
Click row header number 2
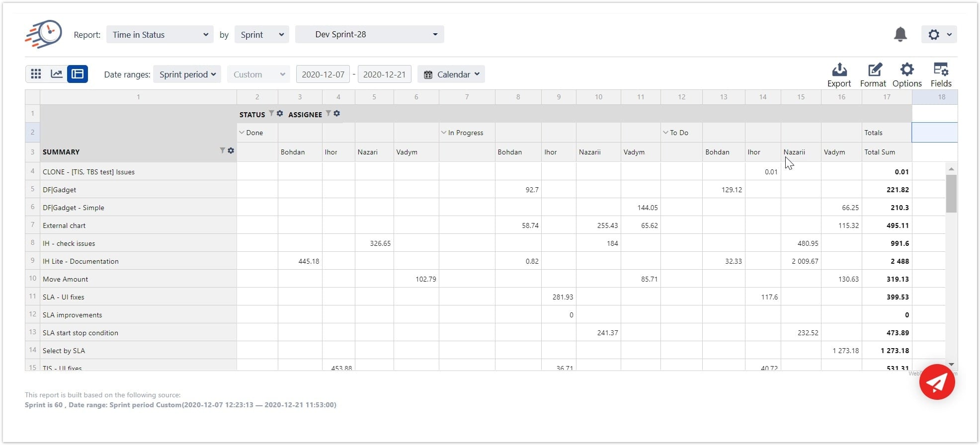(32, 132)
